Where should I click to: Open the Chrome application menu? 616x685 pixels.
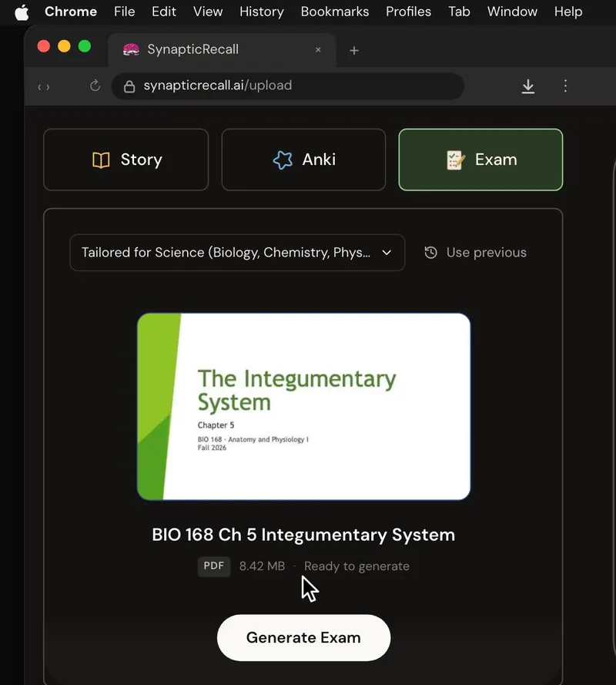click(71, 12)
